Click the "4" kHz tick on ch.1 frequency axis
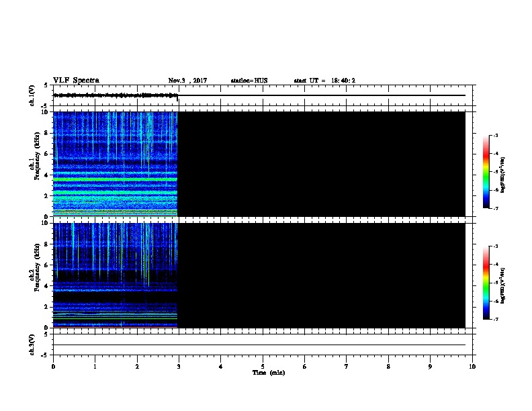 click(47, 175)
